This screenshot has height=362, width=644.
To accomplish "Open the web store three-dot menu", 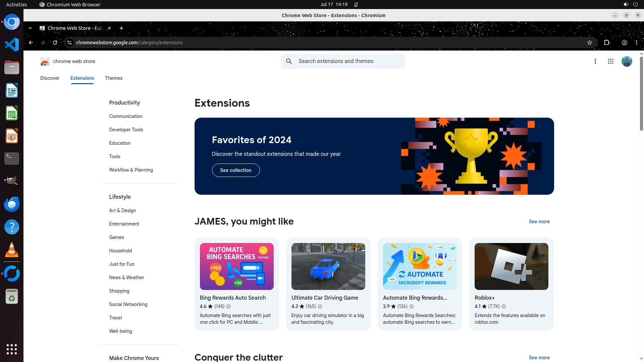I will point(595,61).
